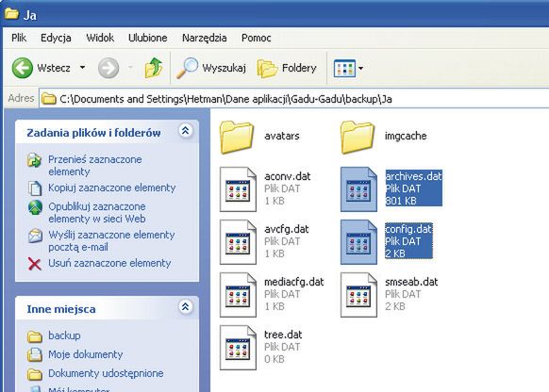Click the file name aconv.dat
The width and height of the screenshot is (549, 392).
(x=288, y=176)
